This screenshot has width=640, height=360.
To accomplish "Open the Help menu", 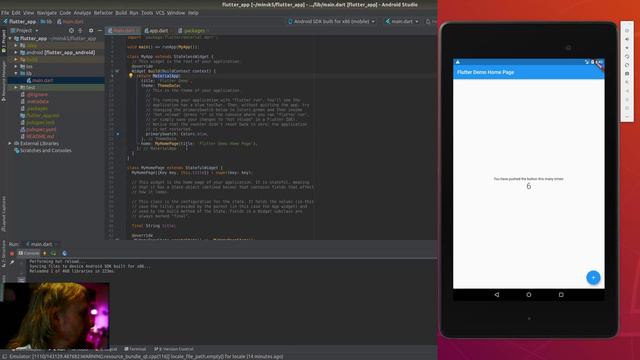I will tap(193, 13).
